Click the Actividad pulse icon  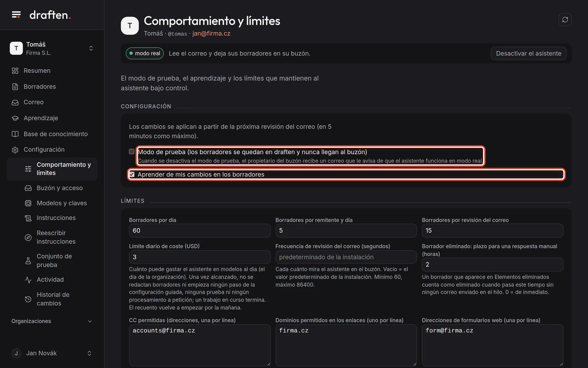pyautogui.click(x=28, y=280)
